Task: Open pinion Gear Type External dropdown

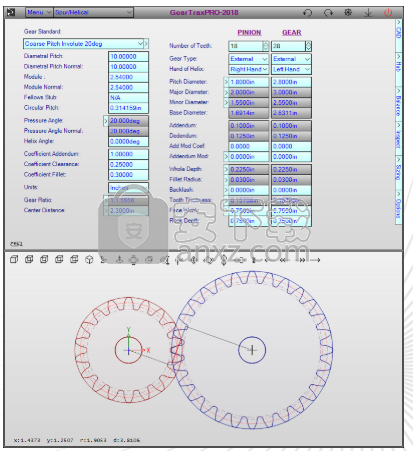Action: coord(249,59)
